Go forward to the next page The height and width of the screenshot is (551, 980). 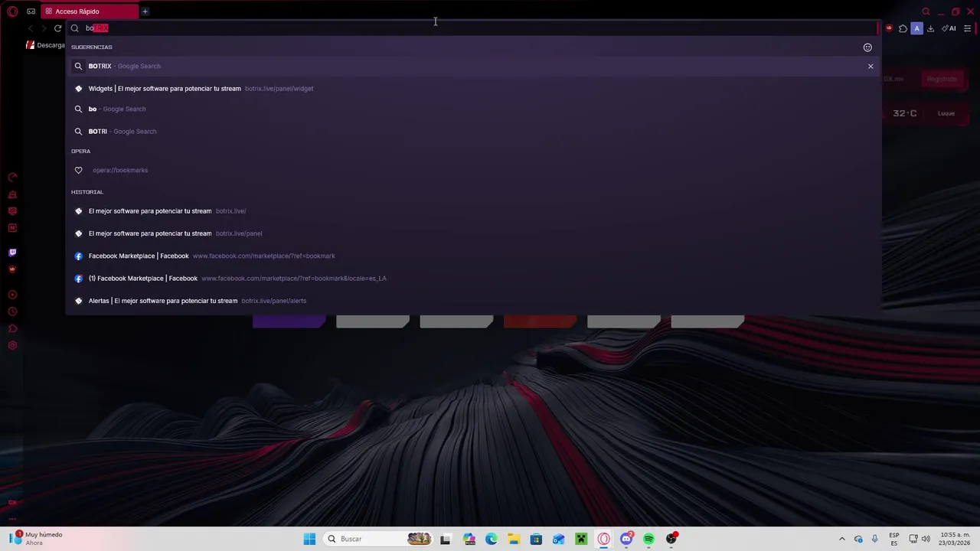pyautogui.click(x=44, y=28)
